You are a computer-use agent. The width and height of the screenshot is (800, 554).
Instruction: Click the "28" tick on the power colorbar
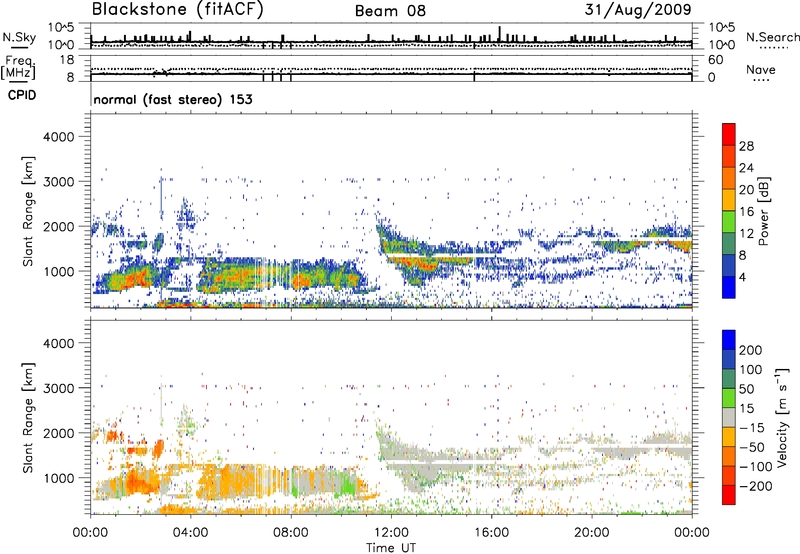[x=746, y=146]
